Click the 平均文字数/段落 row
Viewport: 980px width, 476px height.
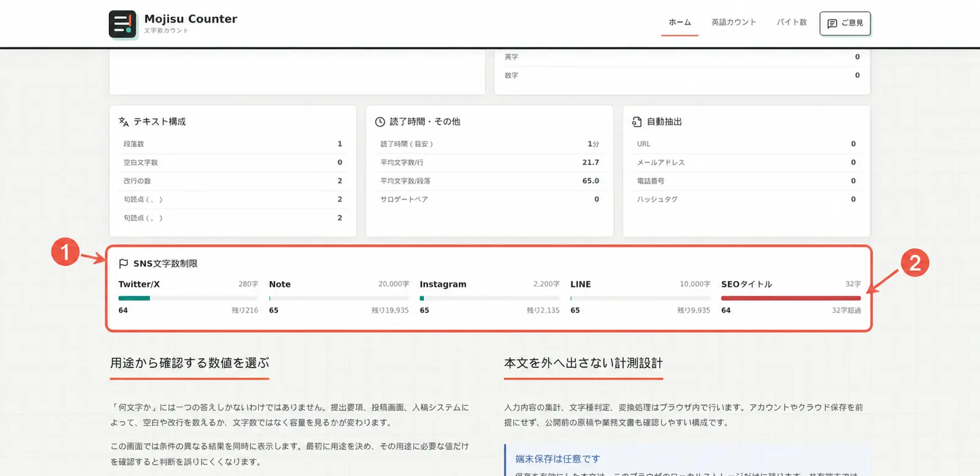[489, 181]
